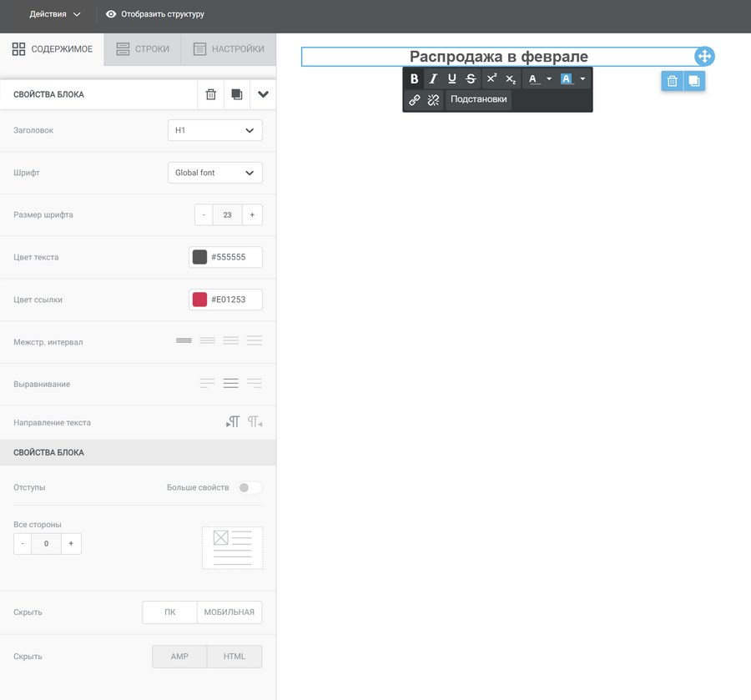Image resolution: width=751 pixels, height=700 pixels.
Task: Toggle italic formatting in text toolbar
Action: 433,79
